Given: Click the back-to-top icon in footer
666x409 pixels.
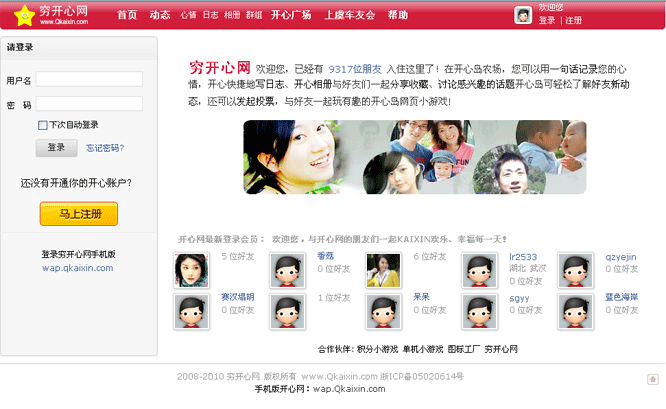Looking at the screenshot, I should pyautogui.click(x=652, y=379).
